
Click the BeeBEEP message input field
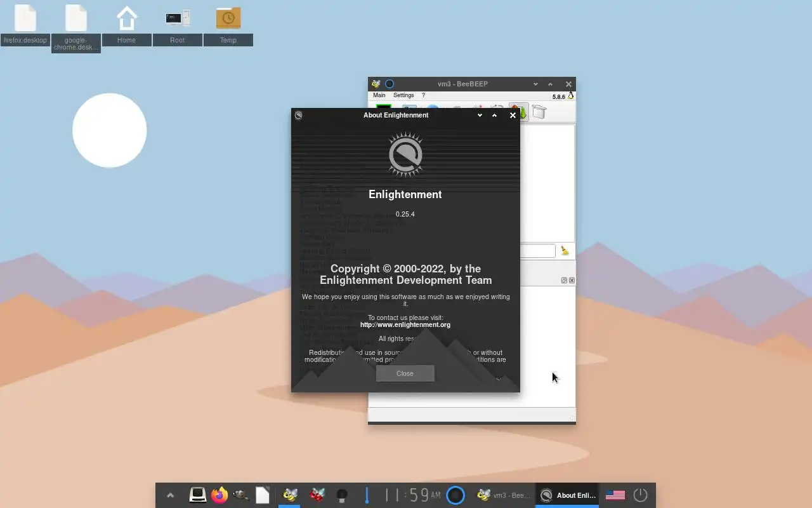(x=537, y=251)
